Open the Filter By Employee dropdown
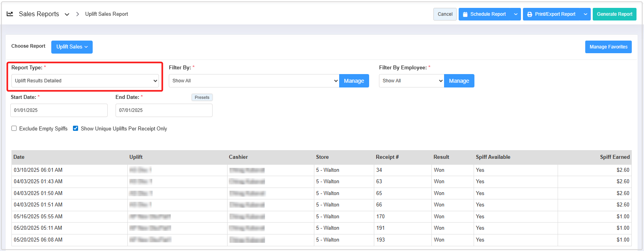 [x=411, y=81]
